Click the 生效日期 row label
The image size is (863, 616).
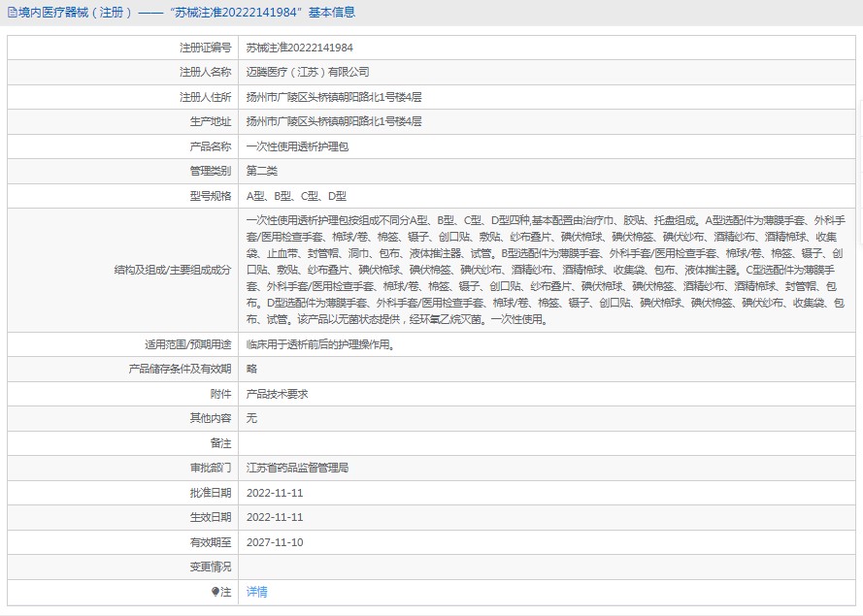coord(211,518)
